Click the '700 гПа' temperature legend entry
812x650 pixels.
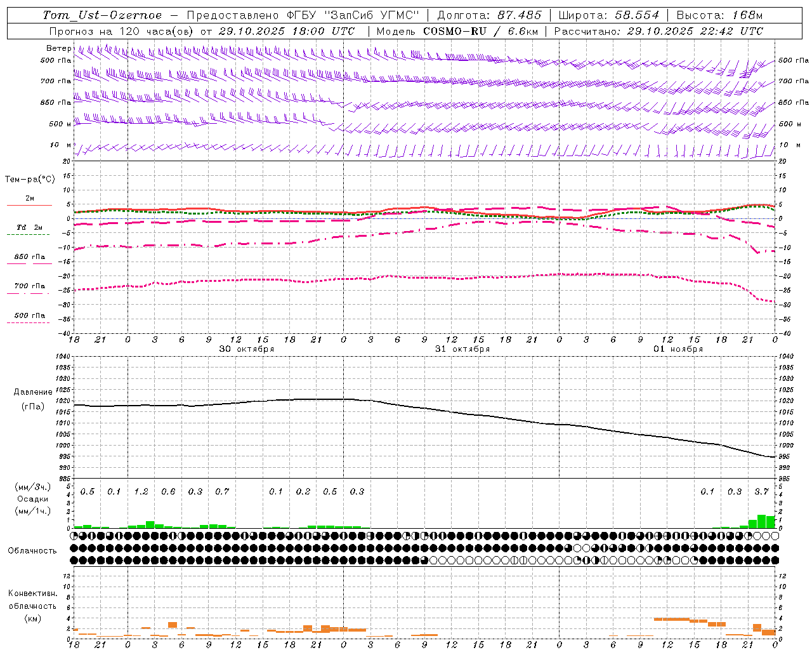pos(29,286)
